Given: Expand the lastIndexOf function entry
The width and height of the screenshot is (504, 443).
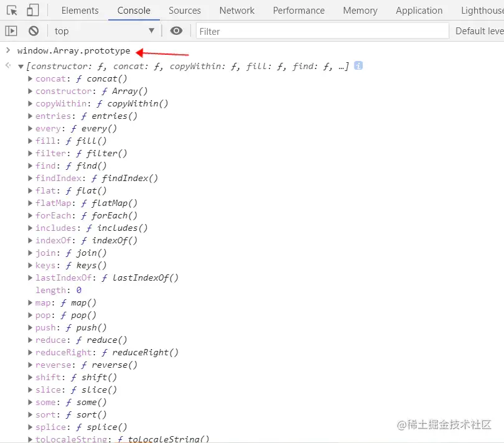Looking at the screenshot, I should tap(30, 277).
